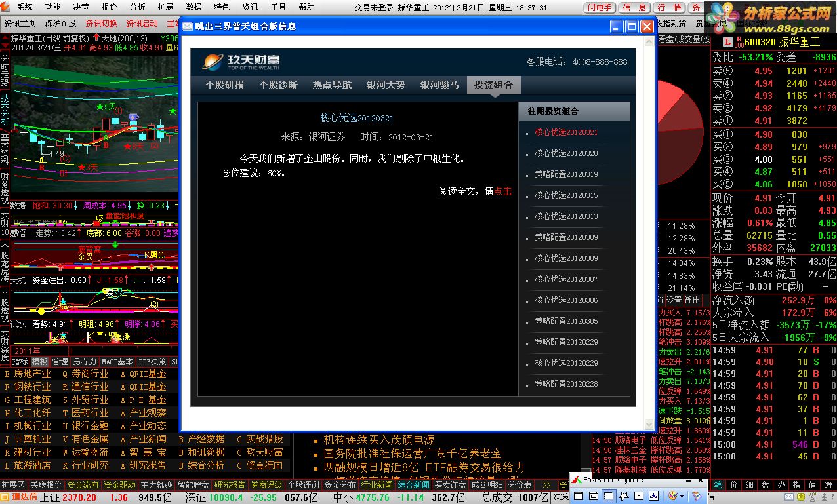837x504 pixels.
Task: Click FastStone settings icon at toolbar end
Action: 697,496
